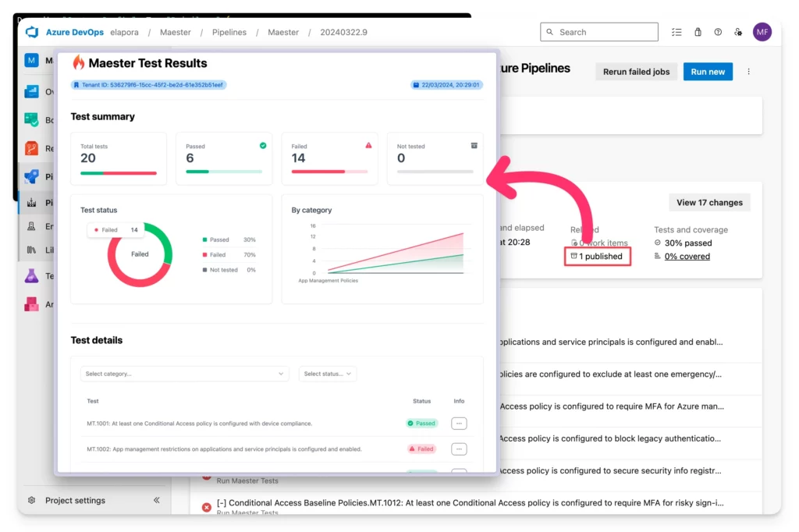Image resolution: width=799 pixels, height=532 pixels.
Task: Open the Repos icon in sidebar
Action: 31,147
